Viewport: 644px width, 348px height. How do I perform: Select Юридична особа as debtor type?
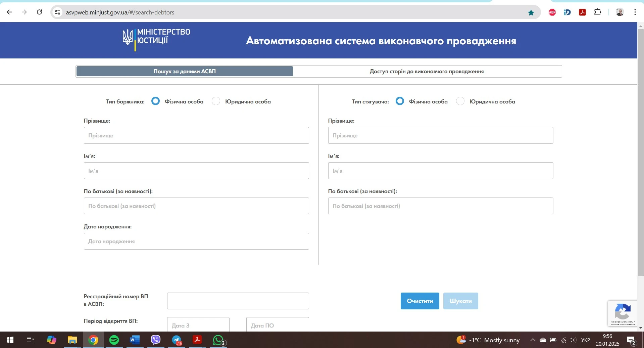click(216, 101)
